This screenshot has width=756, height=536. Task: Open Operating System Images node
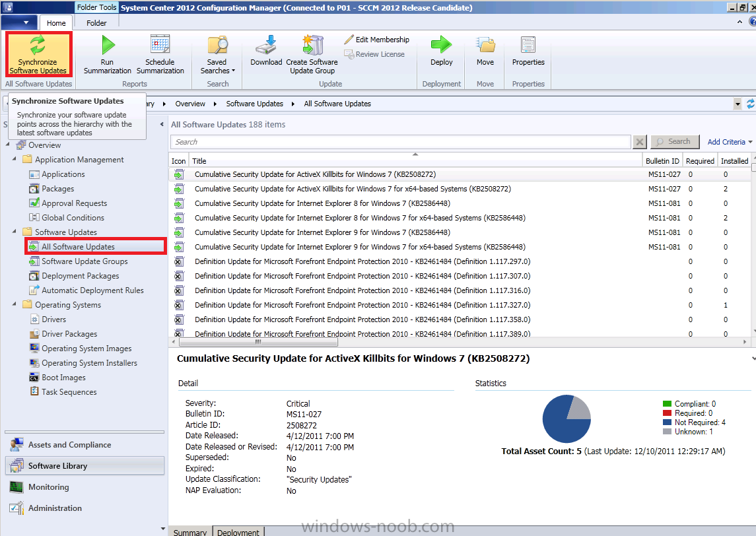(86, 348)
